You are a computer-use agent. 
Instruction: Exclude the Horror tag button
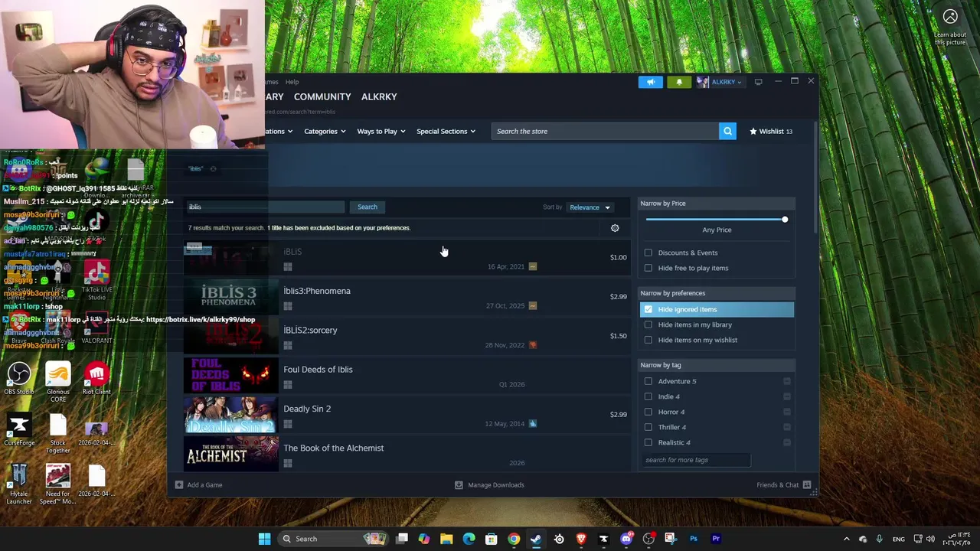tap(786, 412)
